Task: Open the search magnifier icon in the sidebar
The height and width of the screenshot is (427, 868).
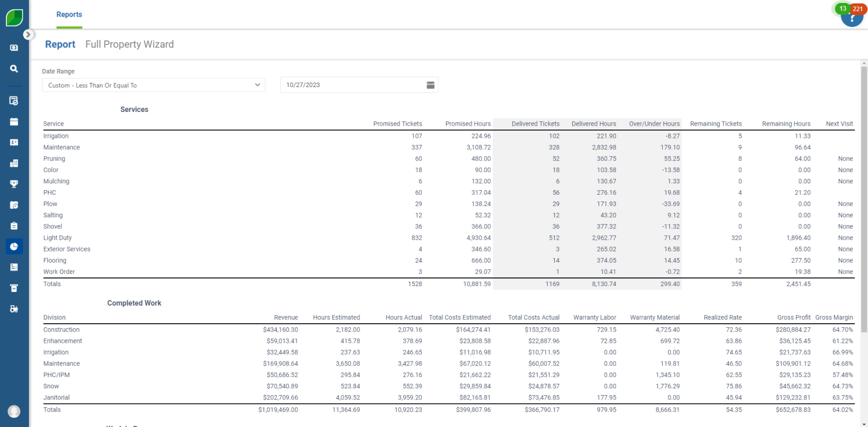Action: coord(14,69)
